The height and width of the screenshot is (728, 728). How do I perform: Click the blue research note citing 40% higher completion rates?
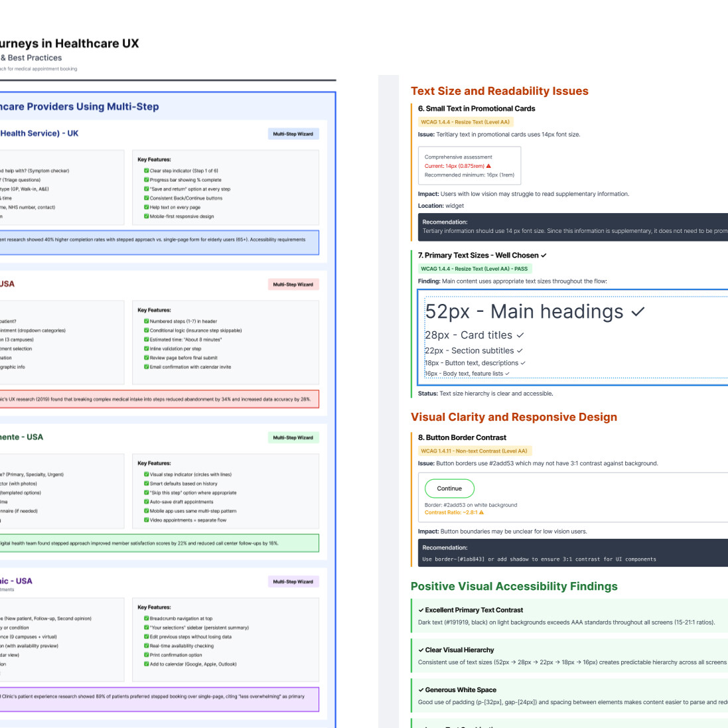point(159,242)
